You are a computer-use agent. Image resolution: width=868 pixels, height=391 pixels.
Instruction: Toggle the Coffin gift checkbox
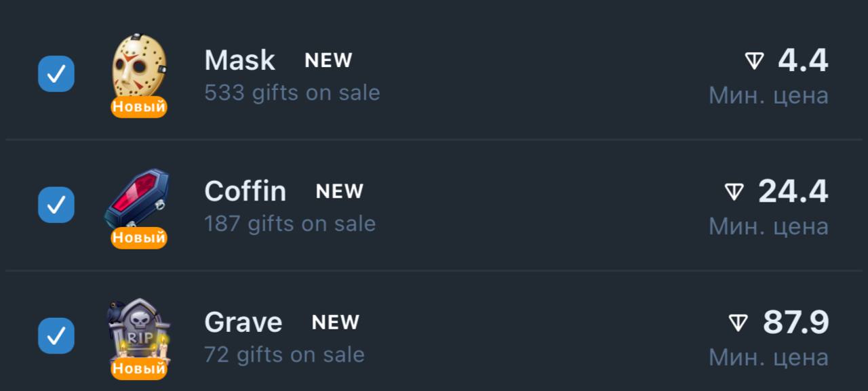coord(56,205)
